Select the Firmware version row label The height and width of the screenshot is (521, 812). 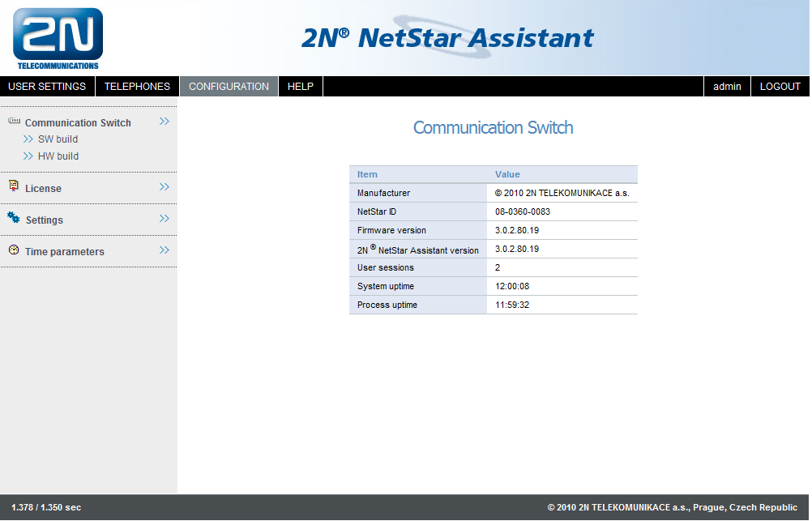tap(391, 230)
